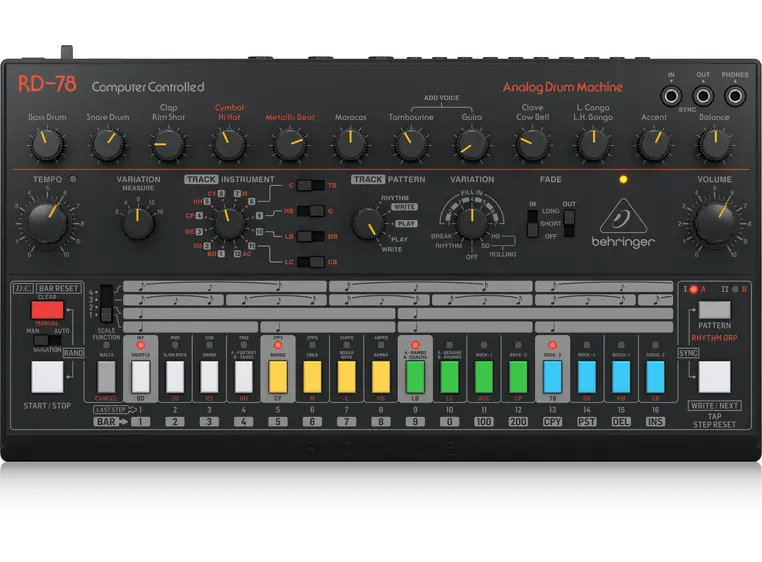The width and height of the screenshot is (762, 562).
Task: Tap step 10 LC green button
Action: (x=450, y=377)
